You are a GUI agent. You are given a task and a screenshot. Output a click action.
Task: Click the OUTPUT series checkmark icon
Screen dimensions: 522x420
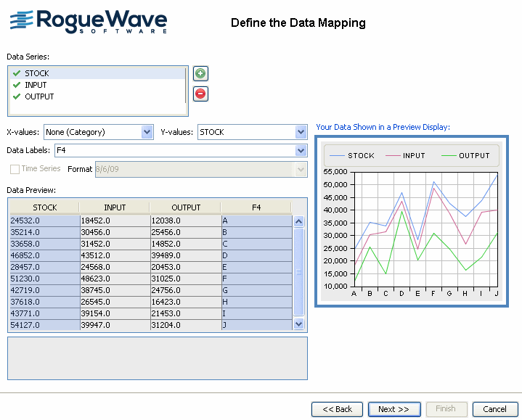pos(17,96)
